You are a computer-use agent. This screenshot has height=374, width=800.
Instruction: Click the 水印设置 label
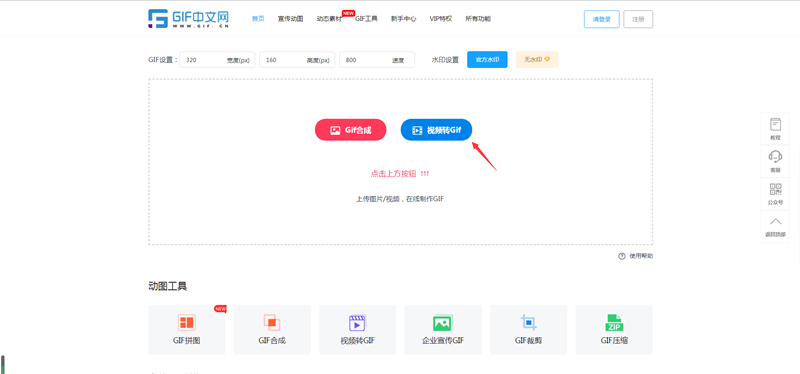(445, 60)
